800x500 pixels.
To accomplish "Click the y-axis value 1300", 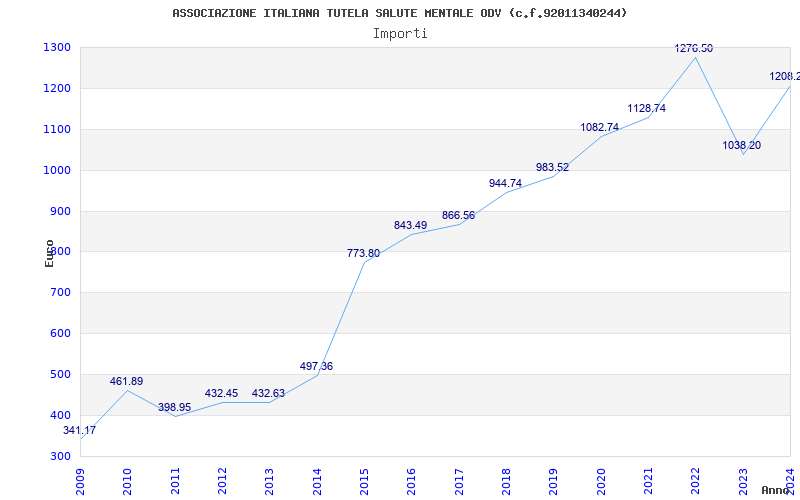I will tap(57, 47).
